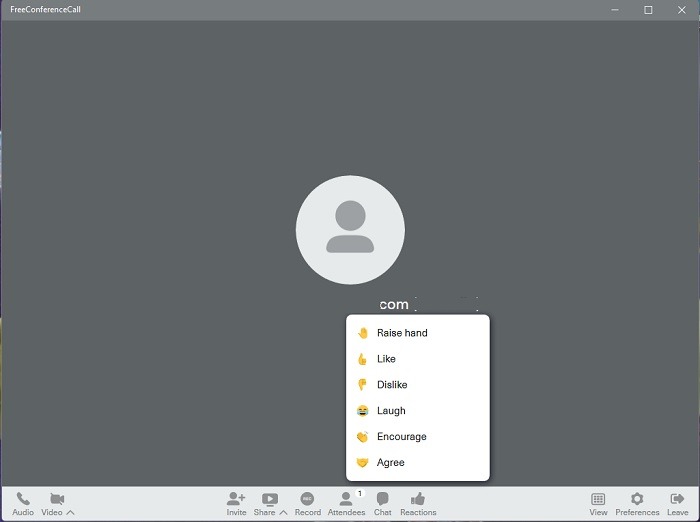This screenshot has width=700, height=522.
Task: Open the Audio phone icon
Action: tap(23, 499)
